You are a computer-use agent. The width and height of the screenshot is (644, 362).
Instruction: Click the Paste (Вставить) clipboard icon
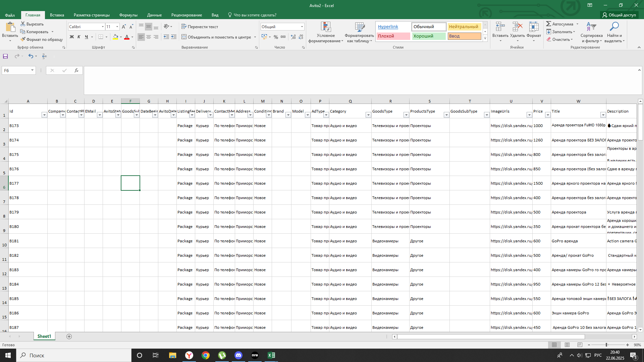point(10,27)
